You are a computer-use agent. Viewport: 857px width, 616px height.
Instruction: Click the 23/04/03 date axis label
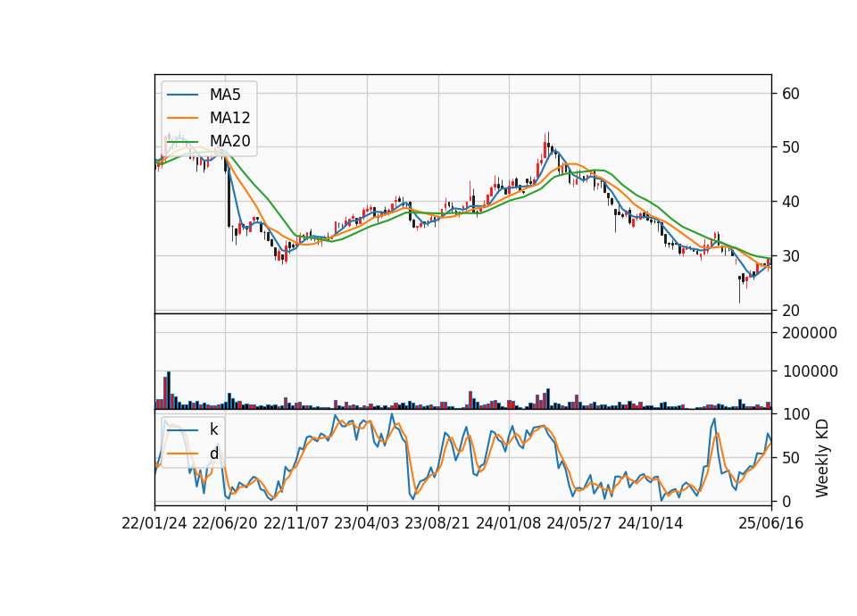coord(367,523)
